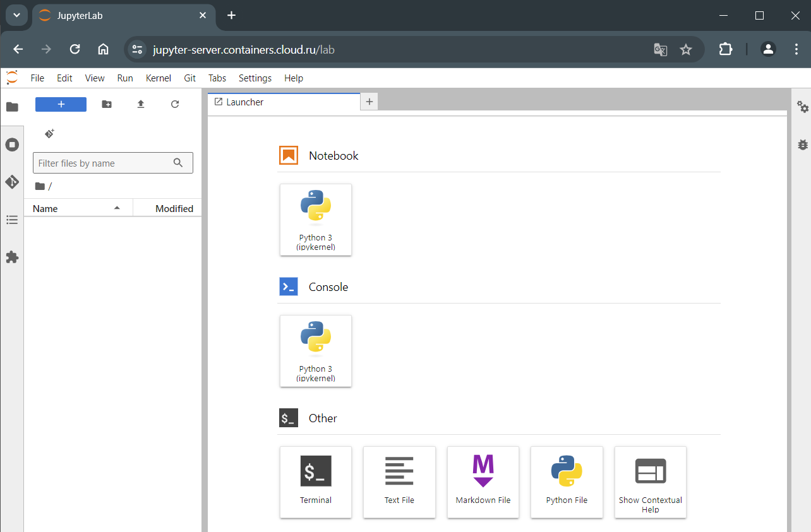Open the Terminal launcher card
Image resolution: width=811 pixels, height=532 pixels.
coord(315,482)
